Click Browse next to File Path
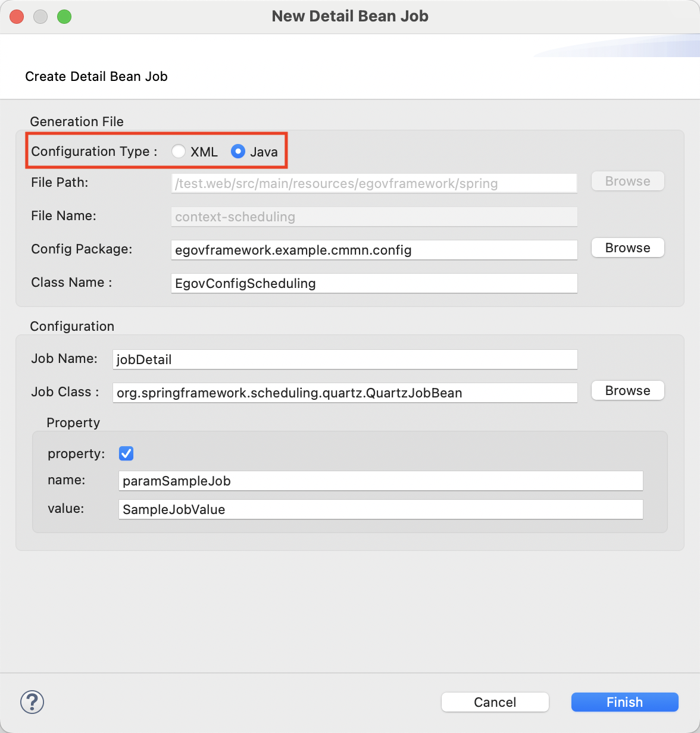The height and width of the screenshot is (733, 700). 627,181
